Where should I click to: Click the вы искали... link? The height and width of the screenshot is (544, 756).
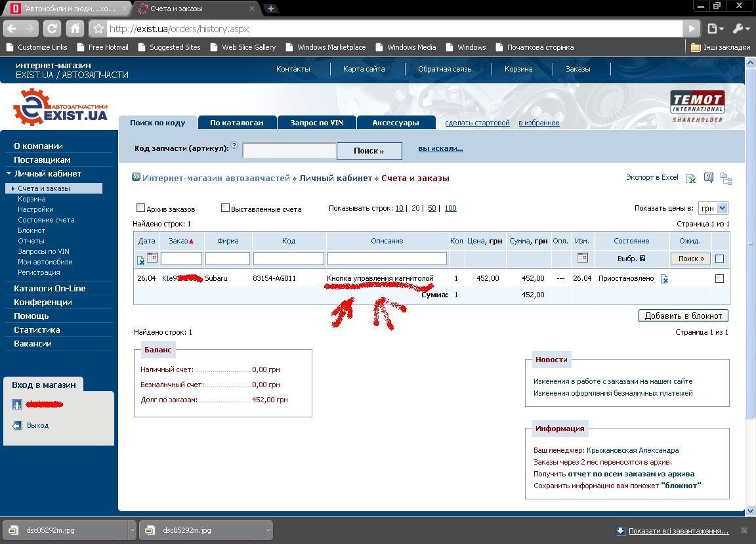click(x=441, y=148)
